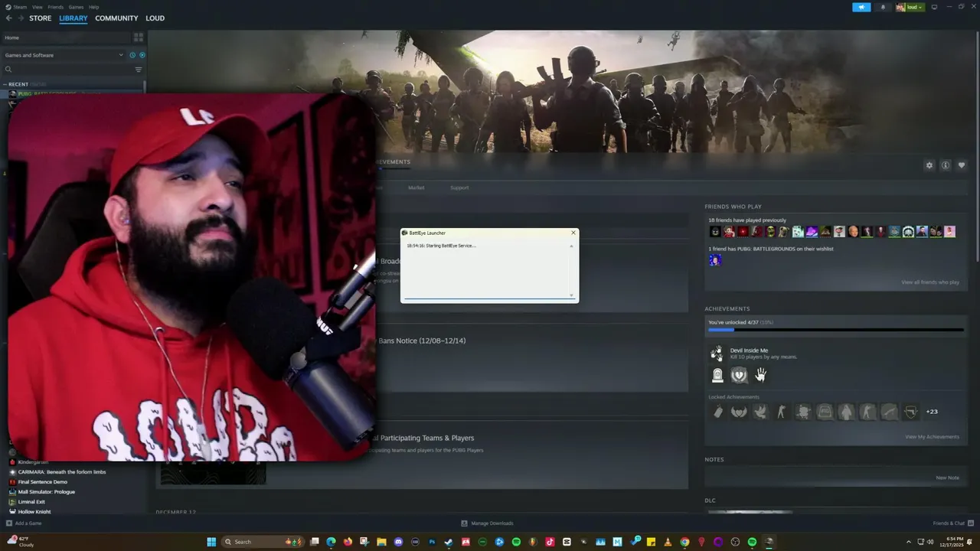Open the loud account dropdown
This screenshot has width=980, height=551.
(x=910, y=7)
